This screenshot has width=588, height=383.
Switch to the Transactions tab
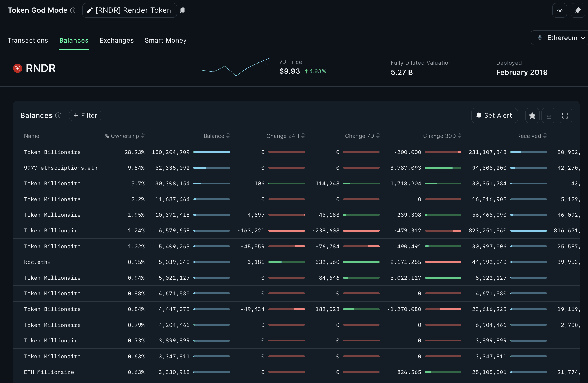[28, 40]
